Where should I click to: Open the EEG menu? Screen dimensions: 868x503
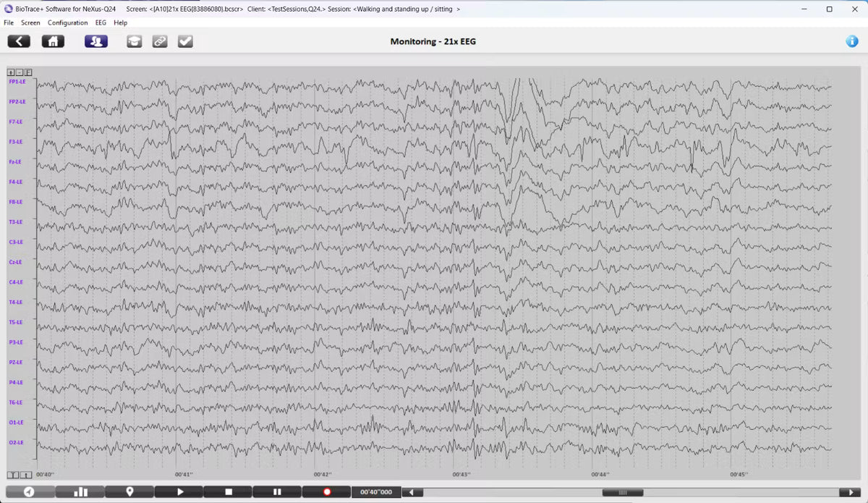coord(101,22)
